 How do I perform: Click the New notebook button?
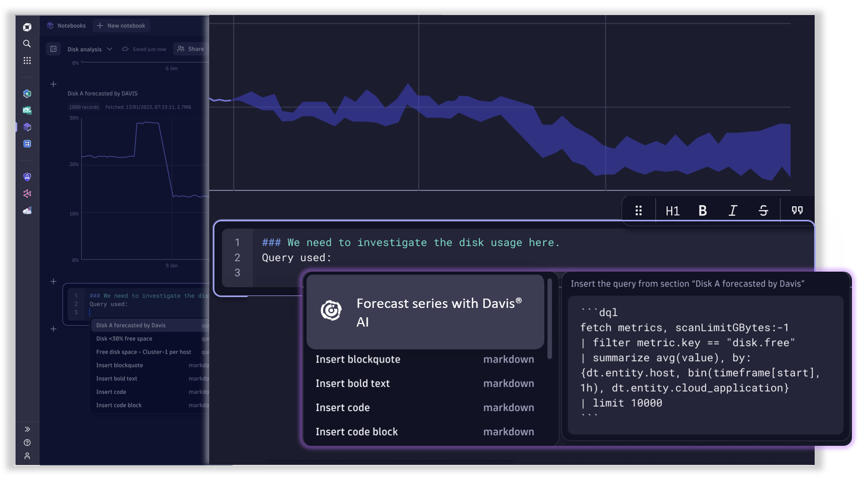[x=121, y=25]
